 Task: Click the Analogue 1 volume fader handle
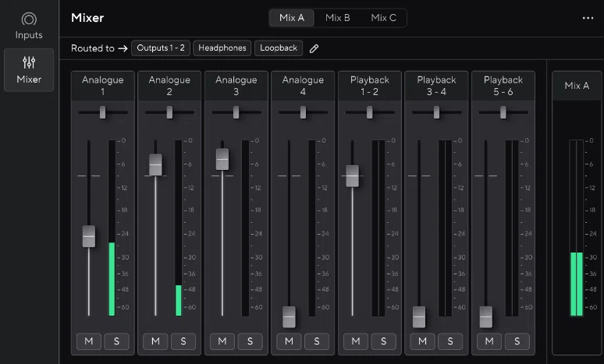[89, 236]
